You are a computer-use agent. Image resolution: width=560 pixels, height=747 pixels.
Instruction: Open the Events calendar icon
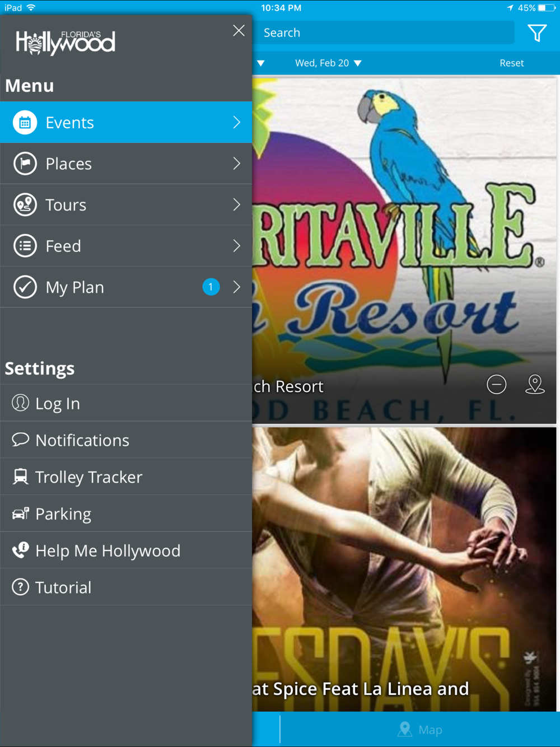(25, 123)
